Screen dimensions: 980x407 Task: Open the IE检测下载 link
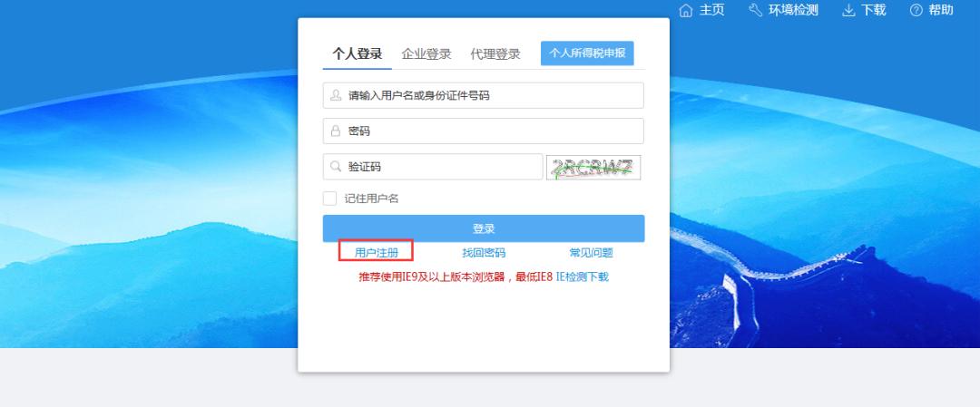click(x=582, y=276)
